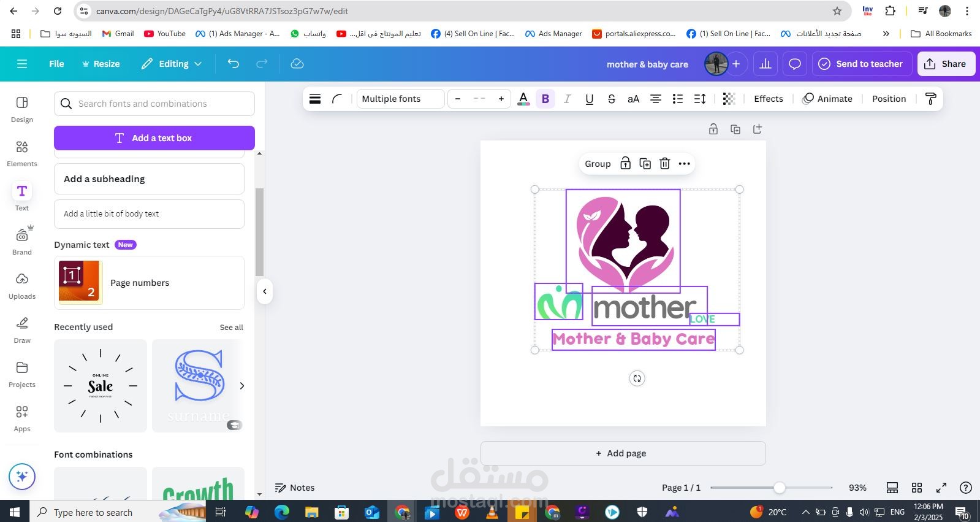980x522 pixels.
Task: Delete the selection with trash icon
Action: coord(664,164)
